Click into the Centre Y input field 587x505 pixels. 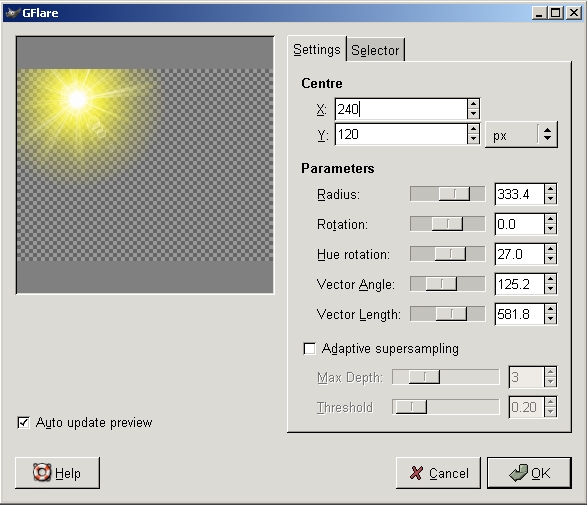pyautogui.click(x=401, y=134)
